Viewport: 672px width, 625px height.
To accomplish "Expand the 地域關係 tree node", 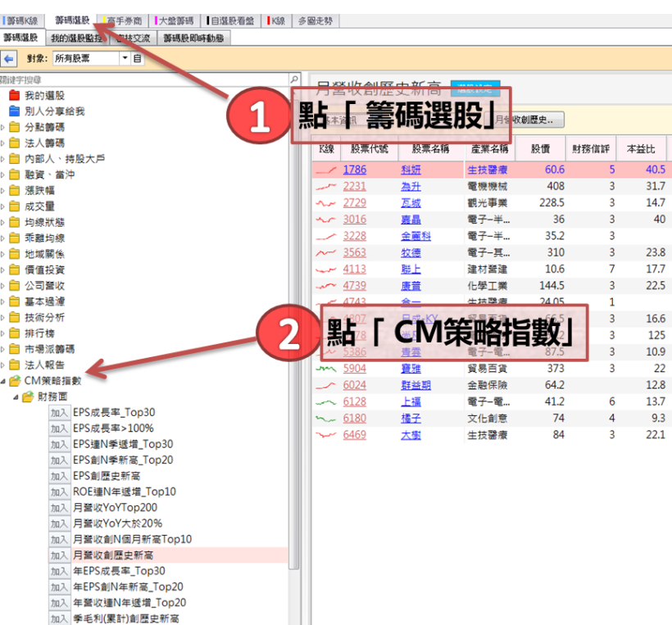I will [3, 254].
